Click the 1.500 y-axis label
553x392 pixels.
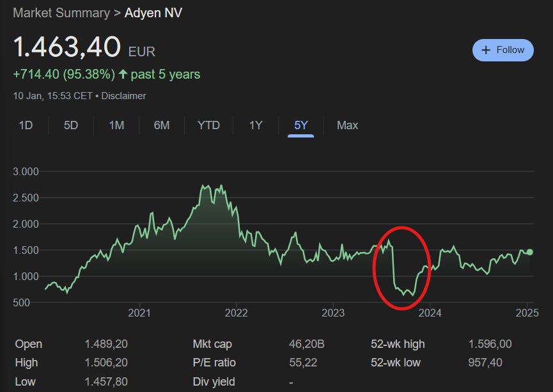pos(26,251)
